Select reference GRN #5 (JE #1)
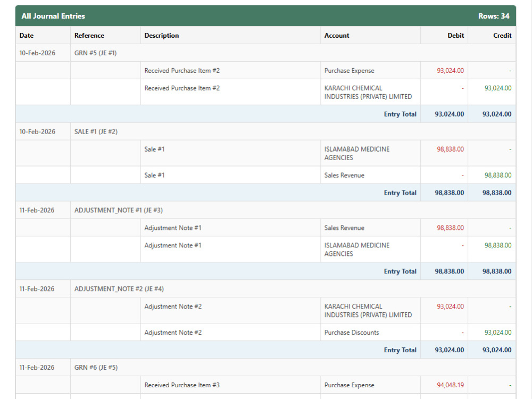The height and width of the screenshot is (399, 532). 95,53
